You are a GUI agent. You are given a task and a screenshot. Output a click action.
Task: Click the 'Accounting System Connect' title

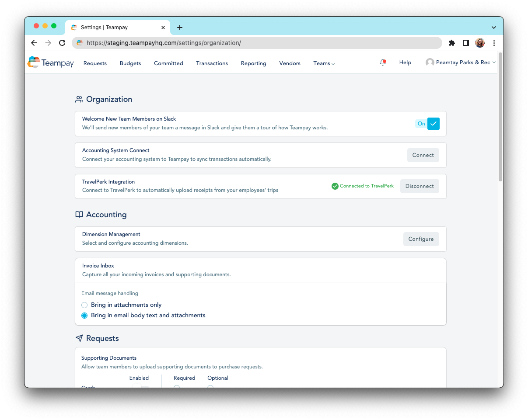(116, 150)
